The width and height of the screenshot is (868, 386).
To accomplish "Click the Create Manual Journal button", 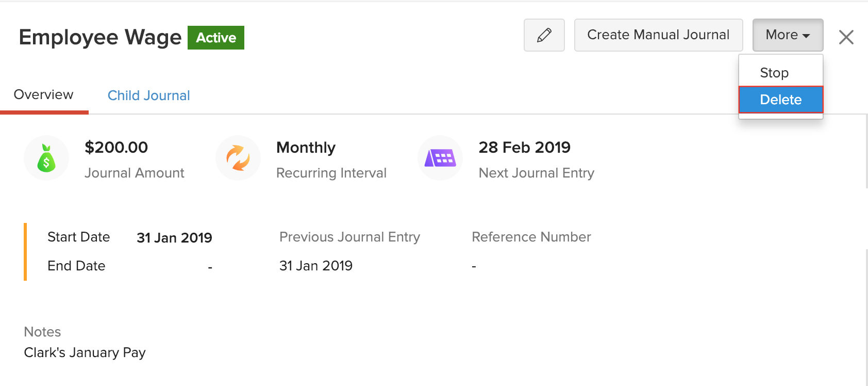I will click(658, 35).
